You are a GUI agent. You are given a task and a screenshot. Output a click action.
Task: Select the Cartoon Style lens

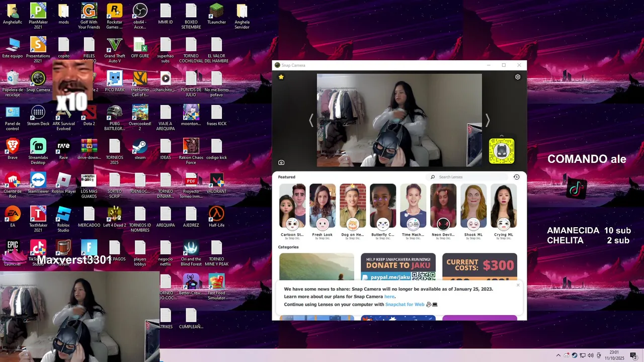tap(292, 211)
